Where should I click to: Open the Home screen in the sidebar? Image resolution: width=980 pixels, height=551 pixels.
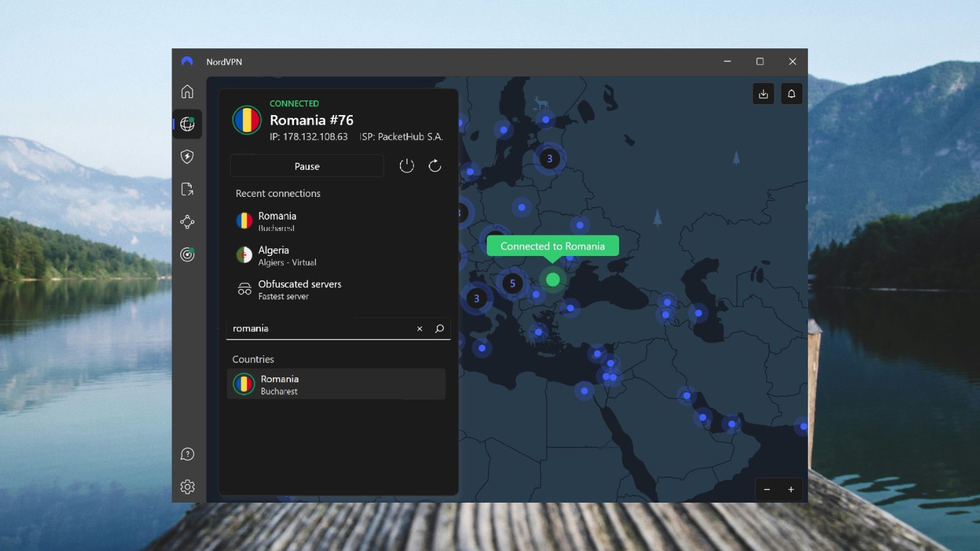point(187,91)
